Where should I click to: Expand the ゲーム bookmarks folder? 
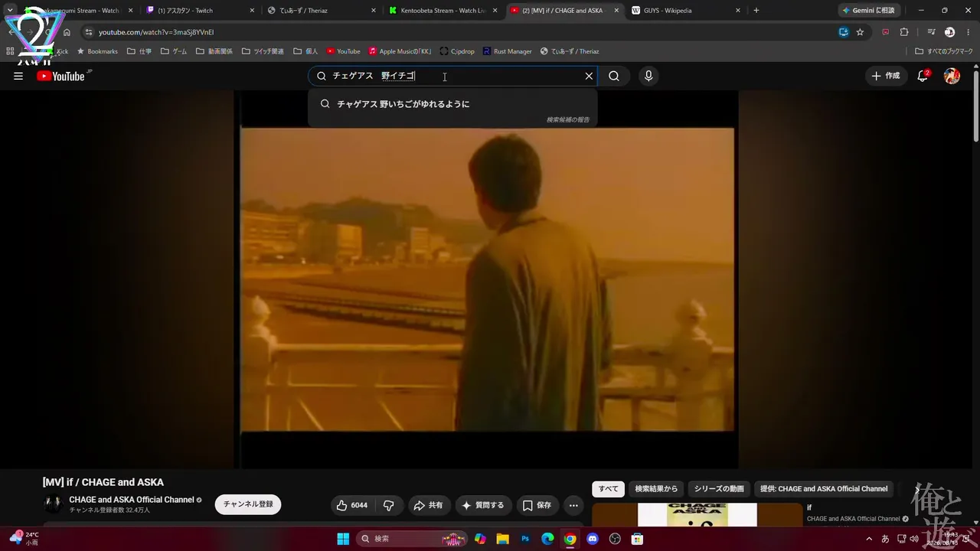click(174, 51)
